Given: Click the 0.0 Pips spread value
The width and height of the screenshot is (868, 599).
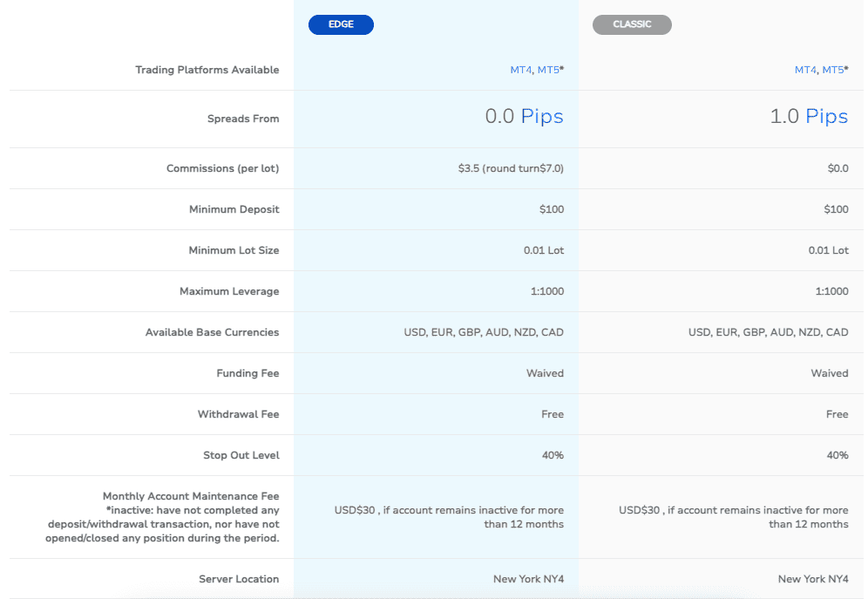Looking at the screenshot, I should pyautogui.click(x=523, y=116).
